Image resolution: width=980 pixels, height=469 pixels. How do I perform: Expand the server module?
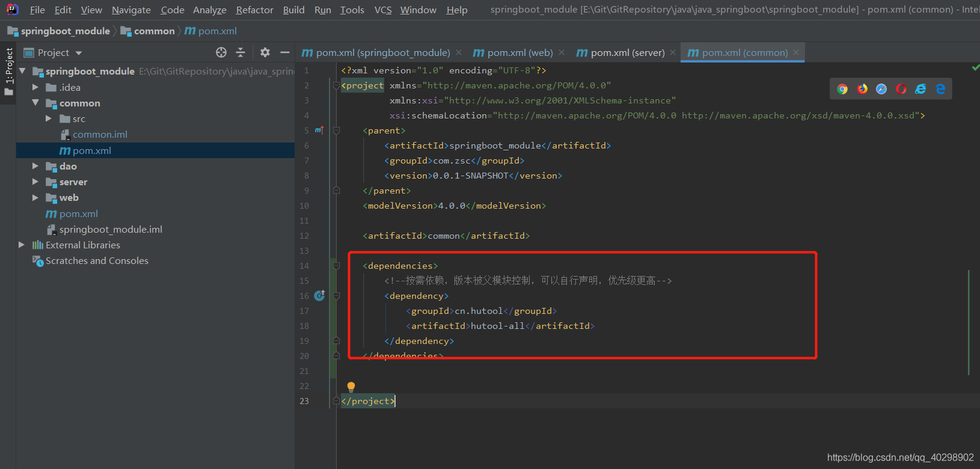click(x=35, y=182)
